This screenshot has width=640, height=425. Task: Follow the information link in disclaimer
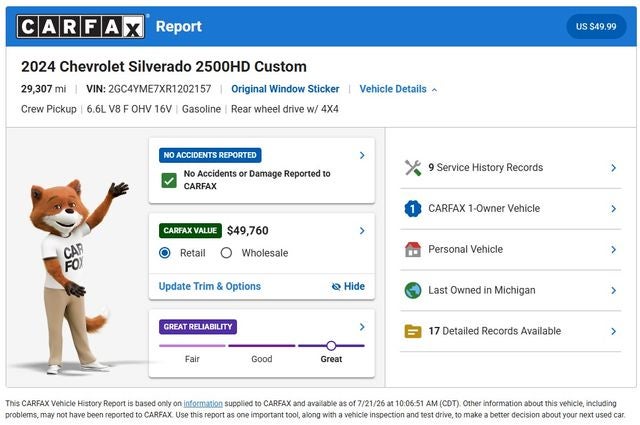point(203,403)
